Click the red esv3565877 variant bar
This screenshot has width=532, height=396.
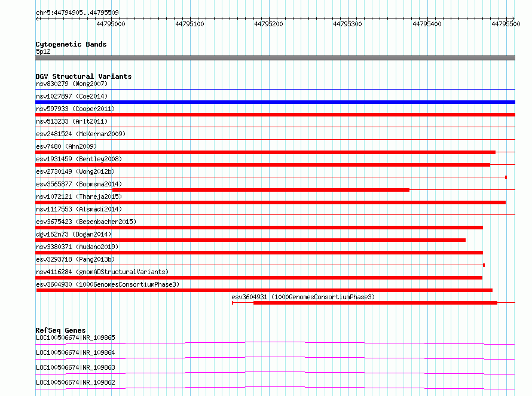[x=261, y=190]
